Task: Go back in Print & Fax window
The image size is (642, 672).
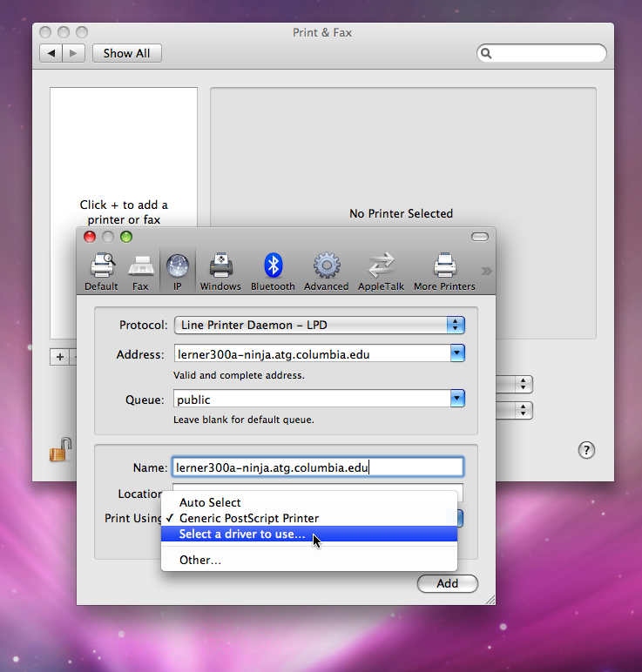Action: (x=51, y=53)
